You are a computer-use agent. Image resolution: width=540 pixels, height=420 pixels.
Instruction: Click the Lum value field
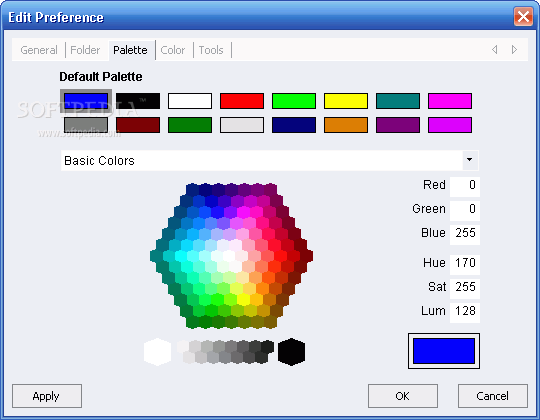click(465, 312)
